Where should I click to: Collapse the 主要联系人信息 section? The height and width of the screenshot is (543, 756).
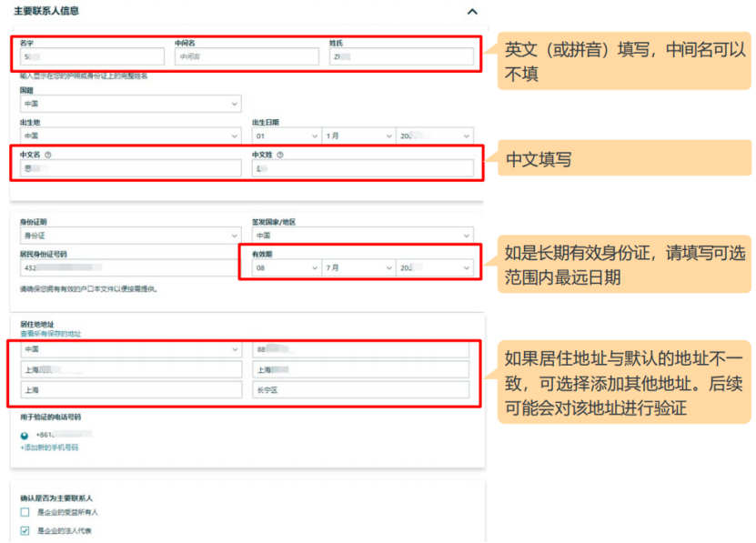pyautogui.click(x=471, y=12)
